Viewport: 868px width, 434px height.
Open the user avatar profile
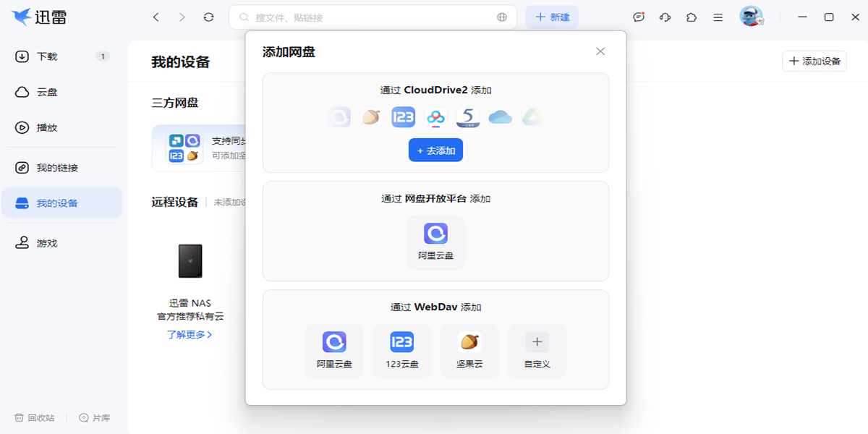click(x=751, y=17)
